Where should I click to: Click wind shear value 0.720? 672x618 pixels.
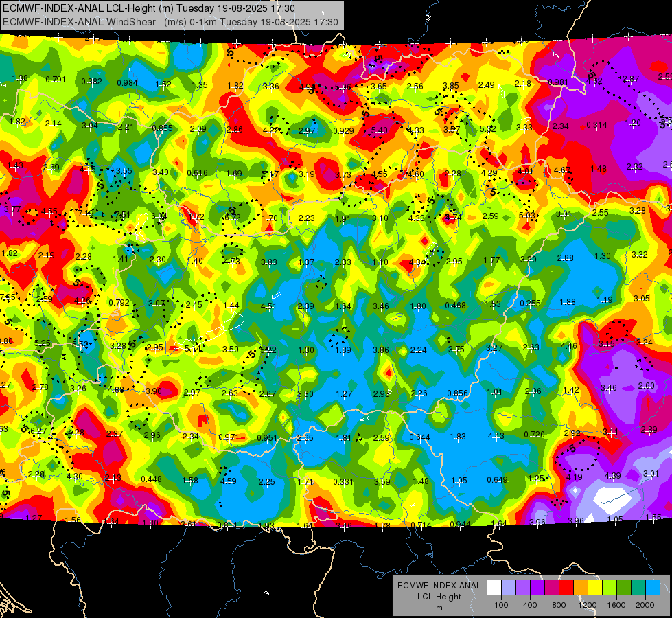534,435
